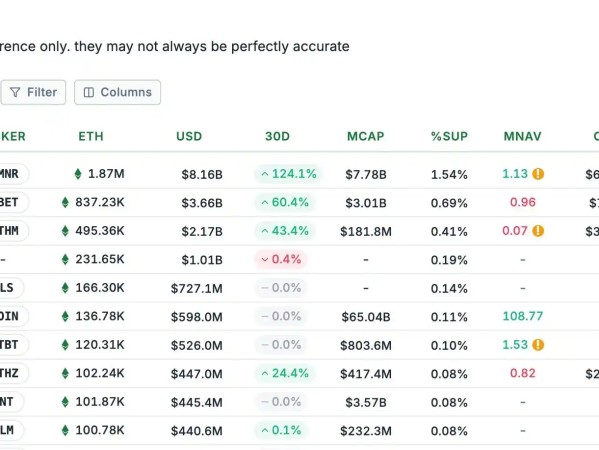Click the columns layout icon
Viewport: 599px width, 450px height.
[x=89, y=92]
